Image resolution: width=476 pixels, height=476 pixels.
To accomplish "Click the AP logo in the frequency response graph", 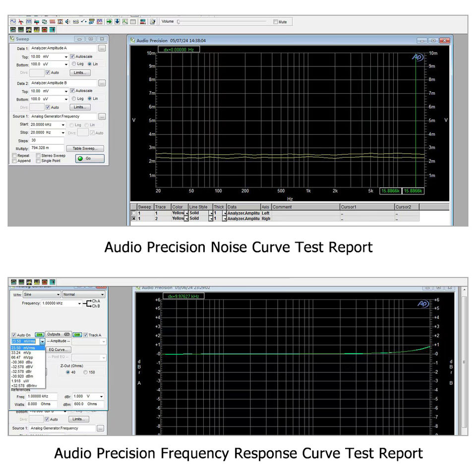I will point(423,303).
